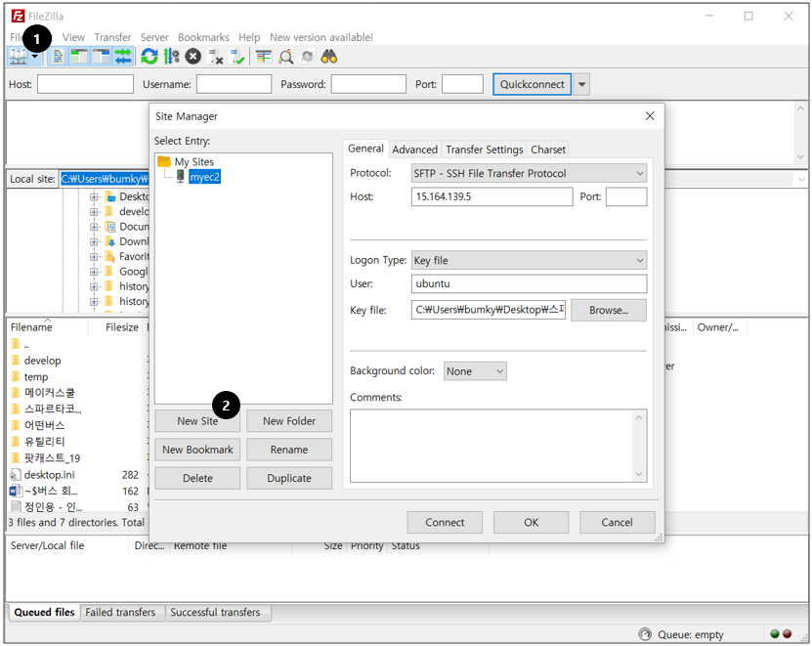Click the My Sites folder icon
The width and height of the screenshot is (812, 646).
pos(164,161)
